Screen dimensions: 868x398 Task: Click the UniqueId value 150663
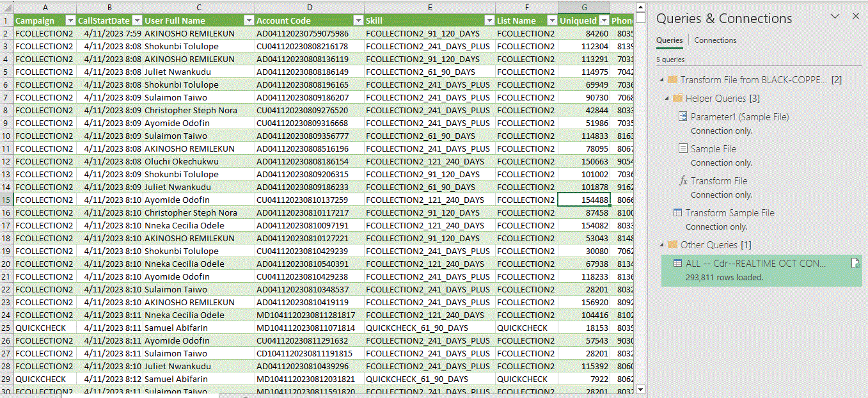click(x=584, y=161)
